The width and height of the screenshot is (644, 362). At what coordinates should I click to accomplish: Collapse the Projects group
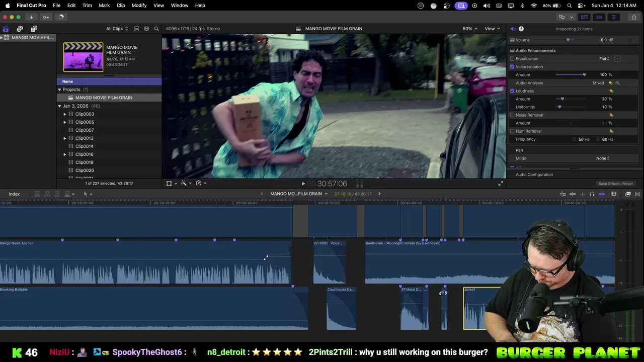click(x=59, y=89)
